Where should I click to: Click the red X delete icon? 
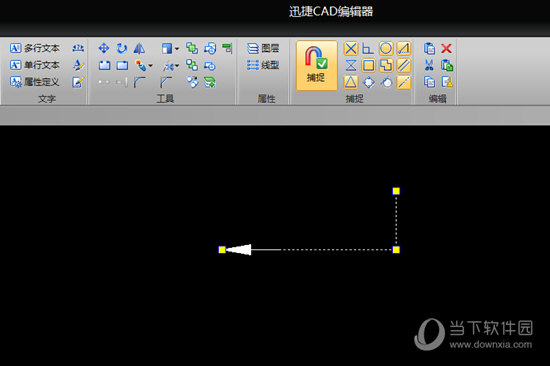(x=446, y=48)
